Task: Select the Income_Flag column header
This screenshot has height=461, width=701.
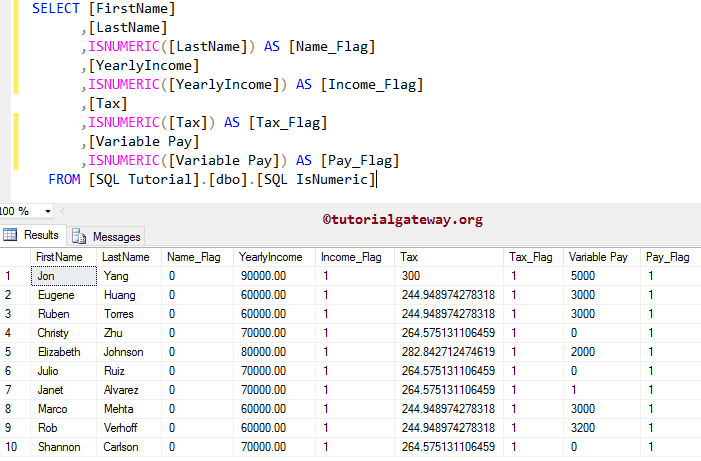Action: pyautogui.click(x=355, y=257)
